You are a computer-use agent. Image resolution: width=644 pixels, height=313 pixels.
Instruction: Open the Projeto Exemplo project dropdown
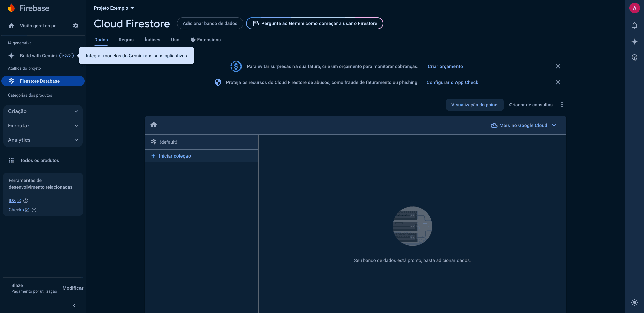pyautogui.click(x=114, y=8)
